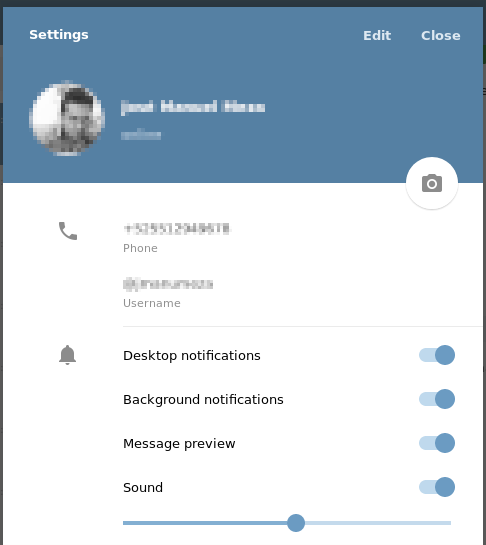Open the circular profile avatar photo
The height and width of the screenshot is (545, 486).
tap(67, 118)
